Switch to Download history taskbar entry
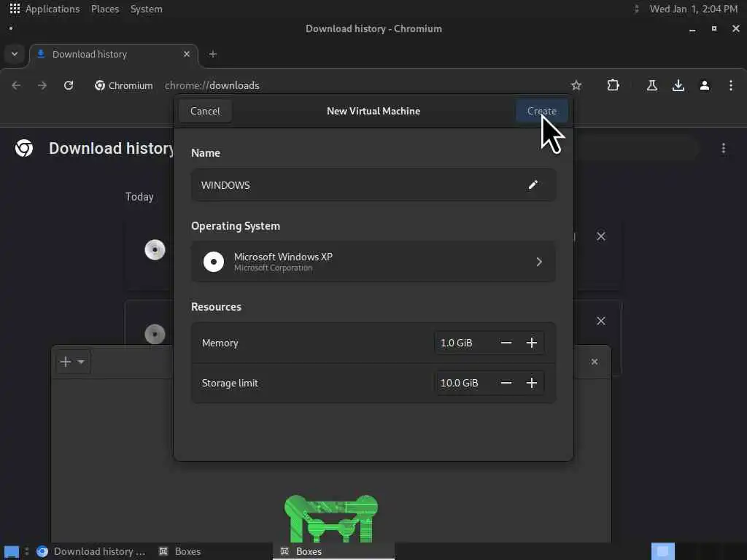The height and width of the screenshot is (560, 747). click(91, 551)
